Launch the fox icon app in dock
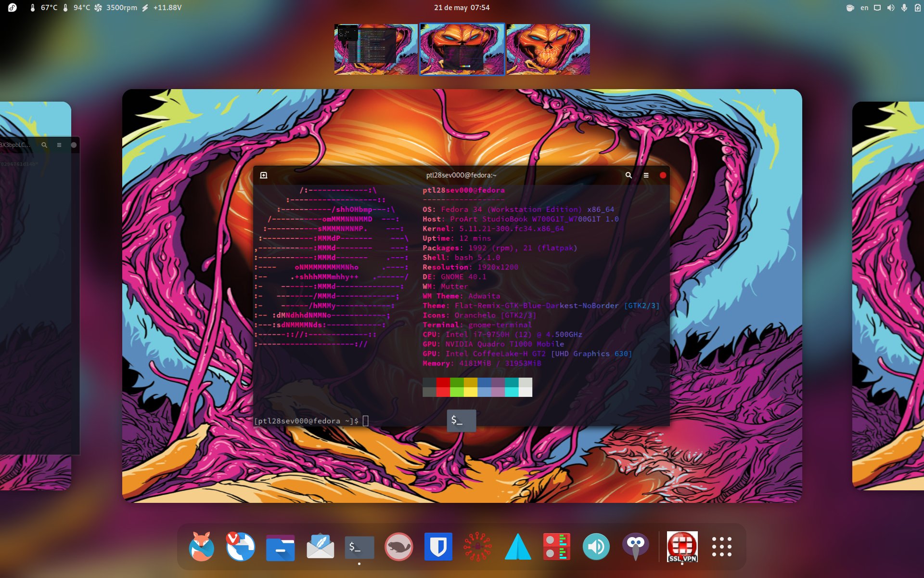 201,547
